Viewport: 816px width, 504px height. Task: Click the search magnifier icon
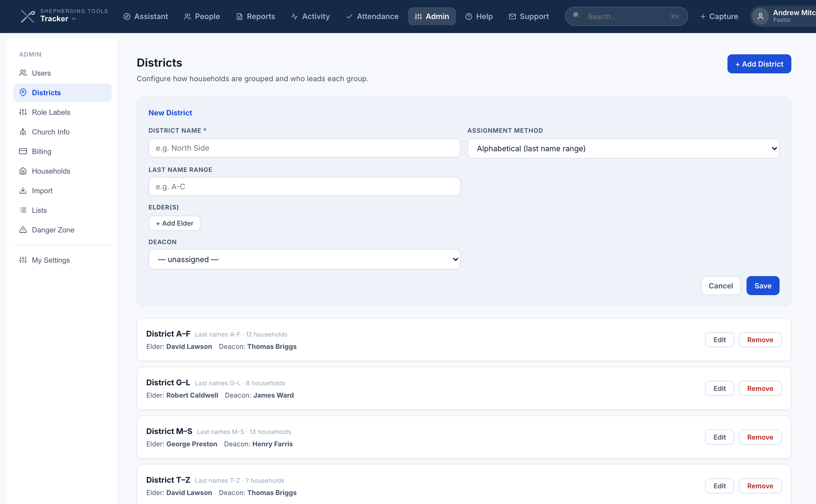576,15
